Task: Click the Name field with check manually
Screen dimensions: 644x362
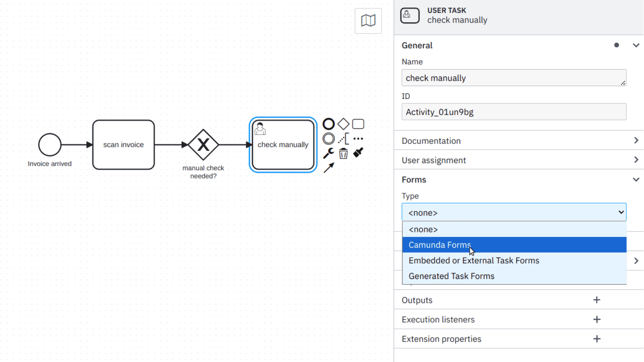Action: 514,78
